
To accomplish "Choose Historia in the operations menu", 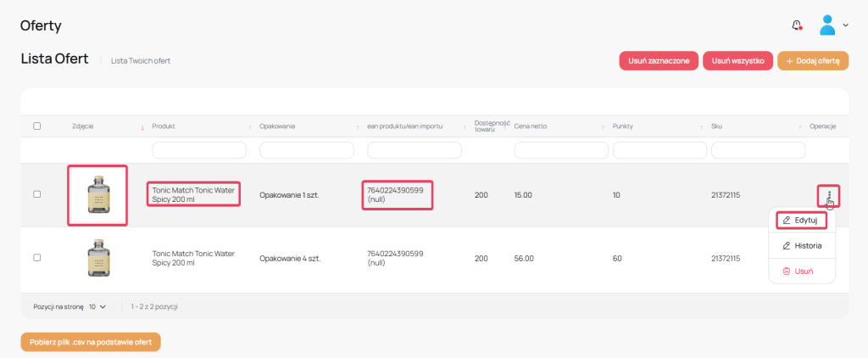I will pyautogui.click(x=801, y=245).
